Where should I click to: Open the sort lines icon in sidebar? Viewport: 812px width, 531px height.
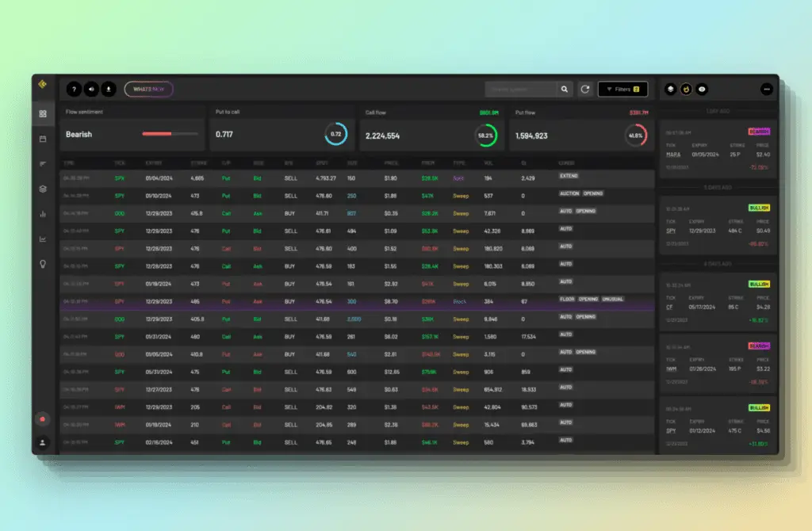click(x=43, y=164)
